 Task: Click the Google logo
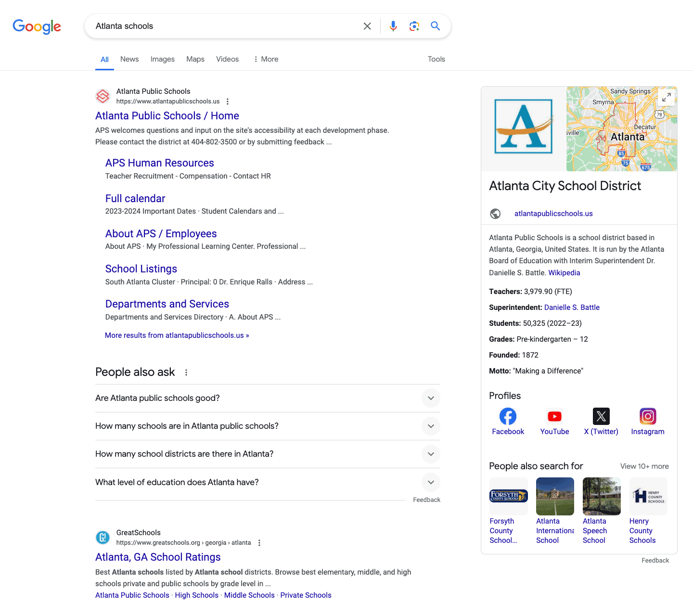pos(37,26)
